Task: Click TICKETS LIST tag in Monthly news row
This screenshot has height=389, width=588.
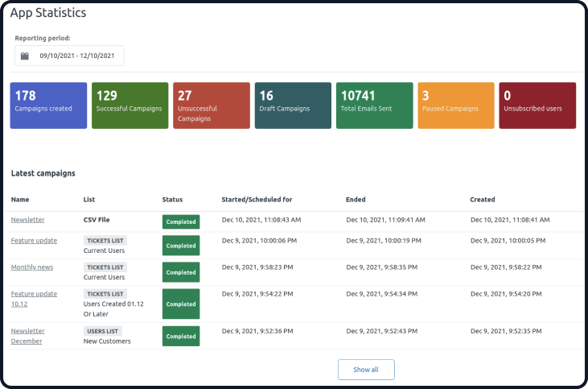Action: pyautogui.click(x=105, y=267)
